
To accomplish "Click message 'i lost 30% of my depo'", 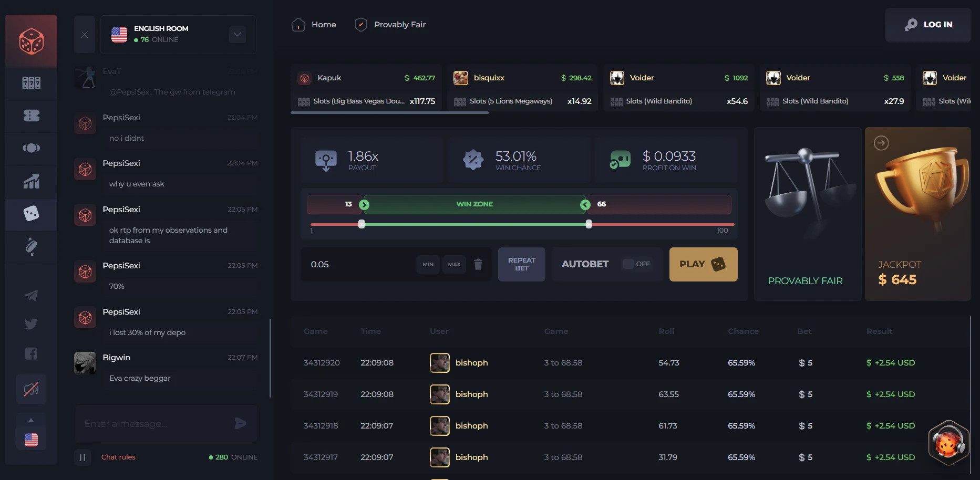I will click(x=147, y=332).
